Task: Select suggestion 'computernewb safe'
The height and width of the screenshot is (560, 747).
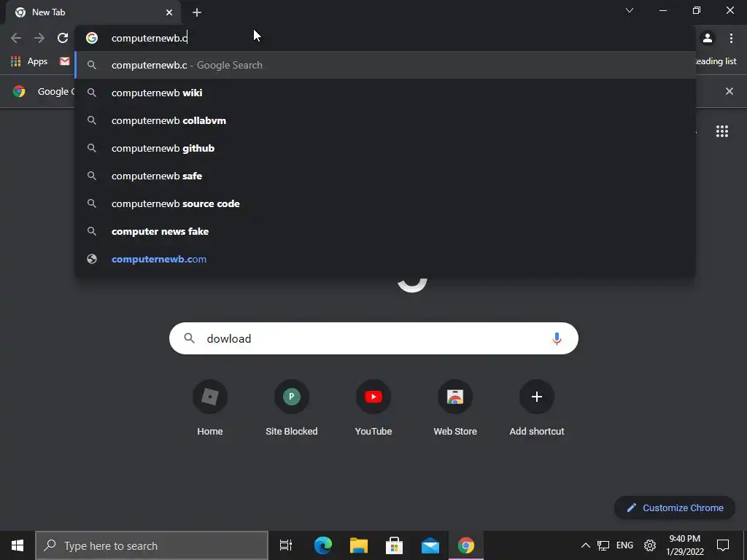Action: tap(385, 176)
